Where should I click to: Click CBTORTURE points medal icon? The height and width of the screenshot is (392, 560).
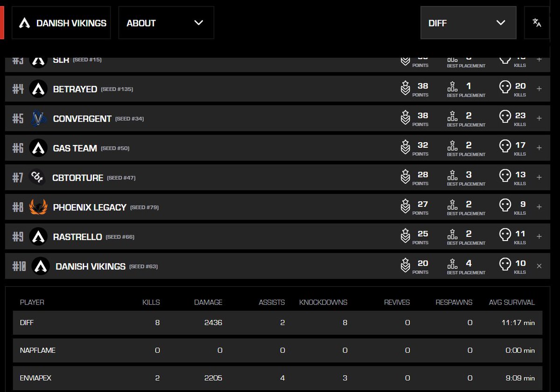(405, 177)
